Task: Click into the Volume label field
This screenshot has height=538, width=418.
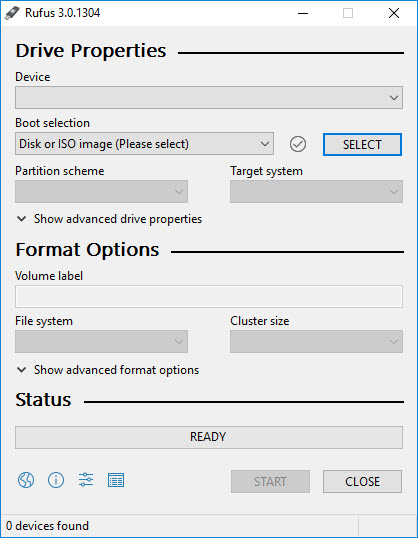Action: click(x=209, y=296)
